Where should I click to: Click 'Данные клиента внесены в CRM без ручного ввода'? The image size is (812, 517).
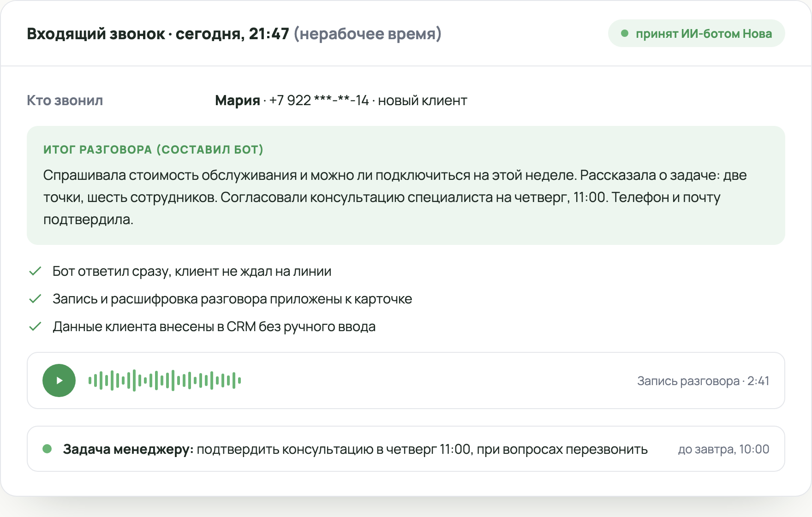pos(214,327)
